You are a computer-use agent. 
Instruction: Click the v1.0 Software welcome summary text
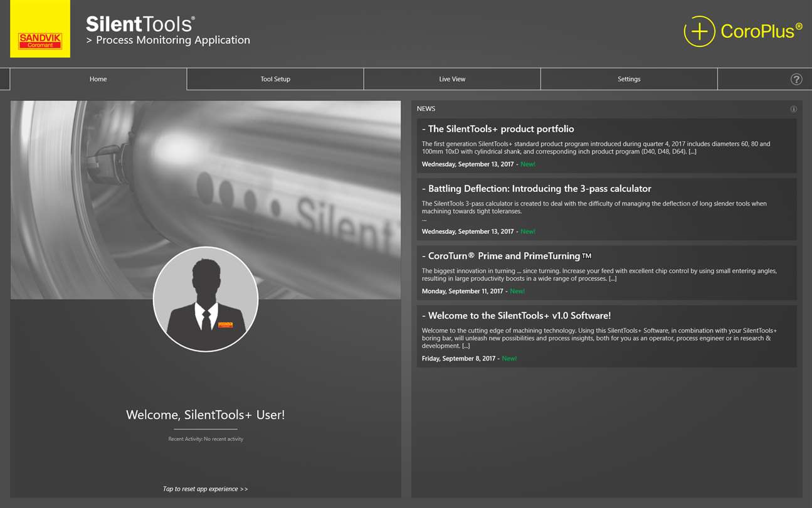[x=599, y=338]
